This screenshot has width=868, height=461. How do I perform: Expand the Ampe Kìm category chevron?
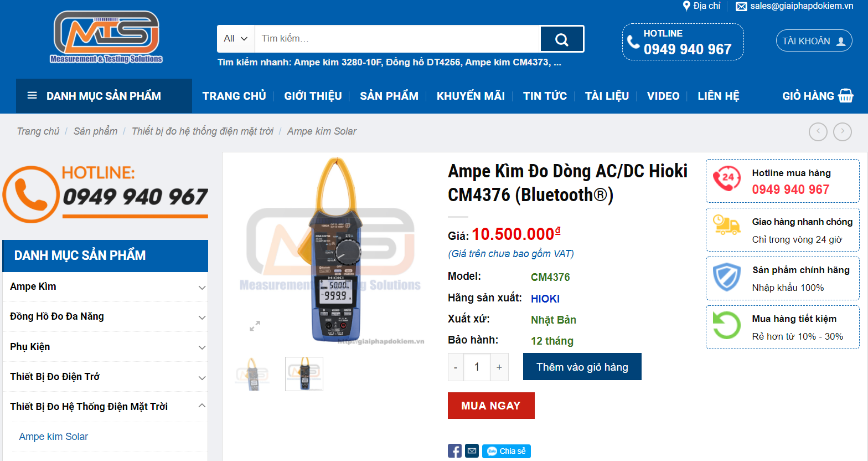pyautogui.click(x=202, y=286)
